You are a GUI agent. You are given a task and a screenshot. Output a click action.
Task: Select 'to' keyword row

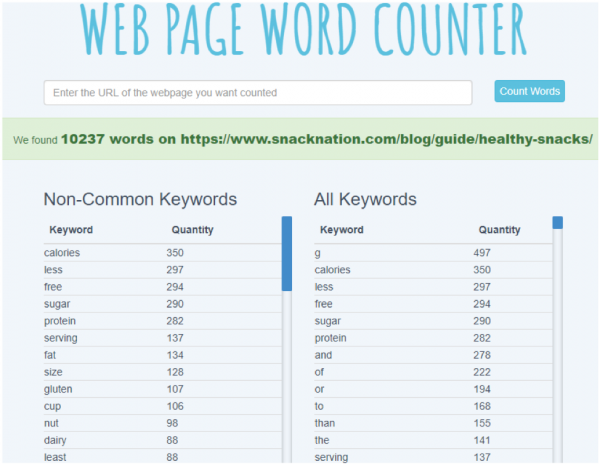(x=433, y=406)
